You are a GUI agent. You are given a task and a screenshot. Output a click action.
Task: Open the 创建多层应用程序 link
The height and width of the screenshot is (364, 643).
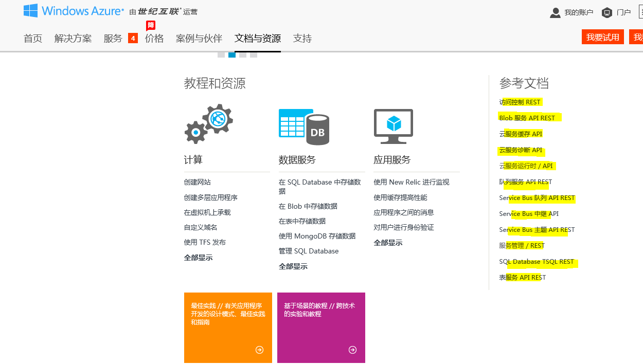[x=211, y=197]
